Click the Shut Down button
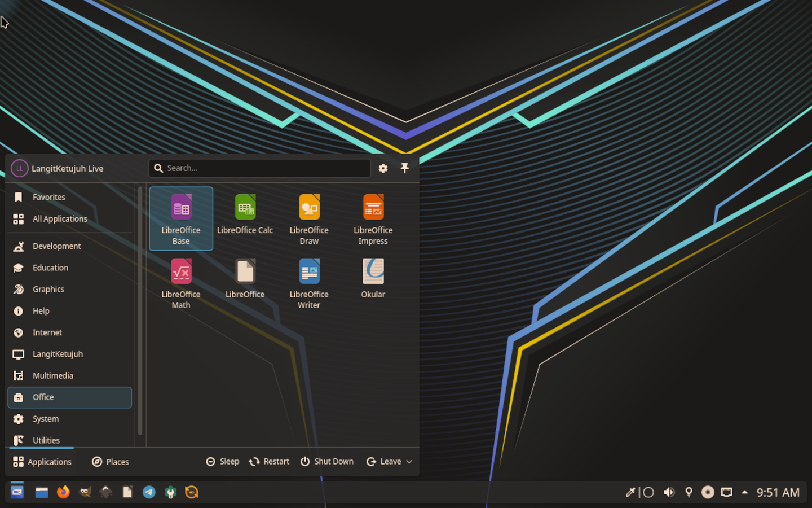Screen dimensions: 812x508 (327, 462)
